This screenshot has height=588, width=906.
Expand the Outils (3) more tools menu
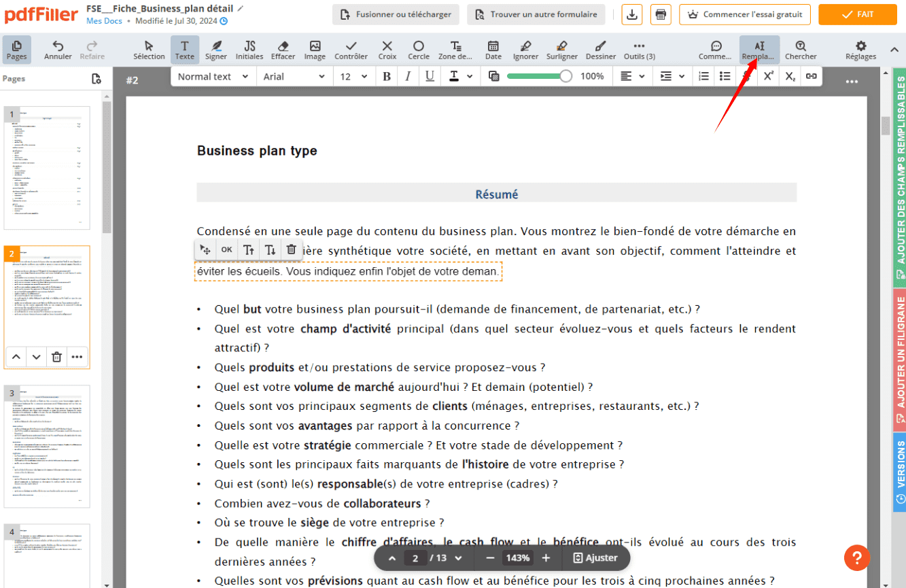[639, 50]
